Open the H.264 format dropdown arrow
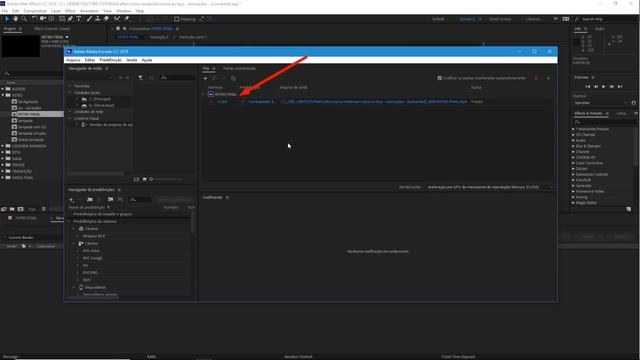640x360 pixels. (x=242, y=102)
